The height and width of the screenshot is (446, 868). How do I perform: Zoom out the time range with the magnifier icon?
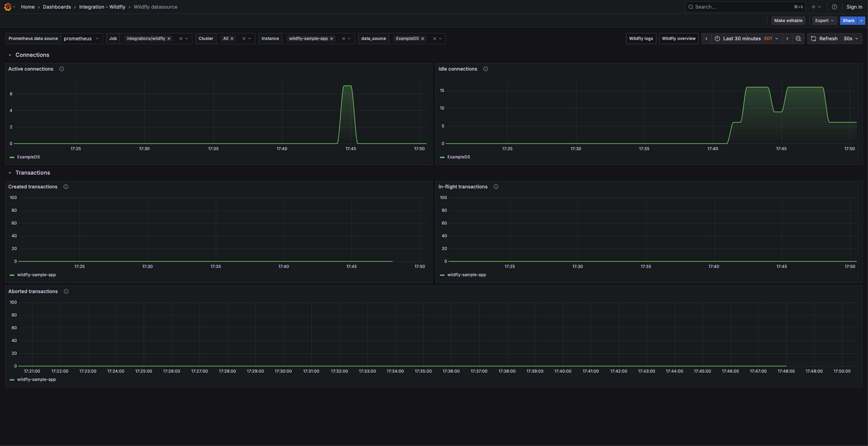[x=799, y=38]
